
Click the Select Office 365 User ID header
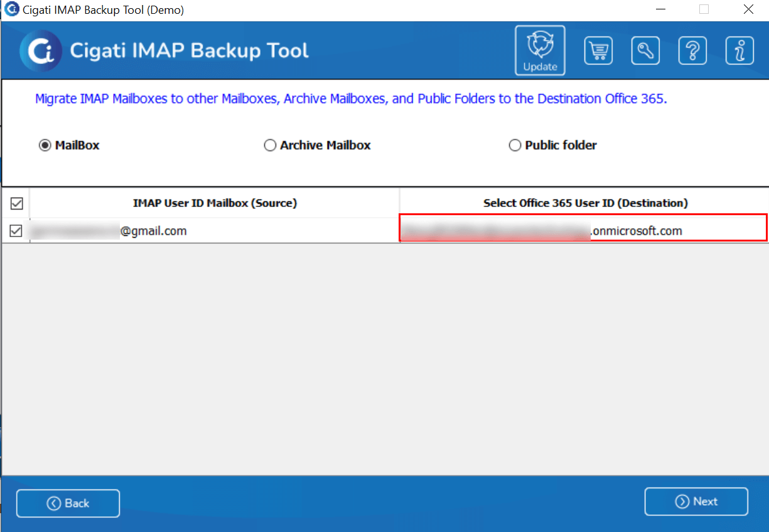586,203
